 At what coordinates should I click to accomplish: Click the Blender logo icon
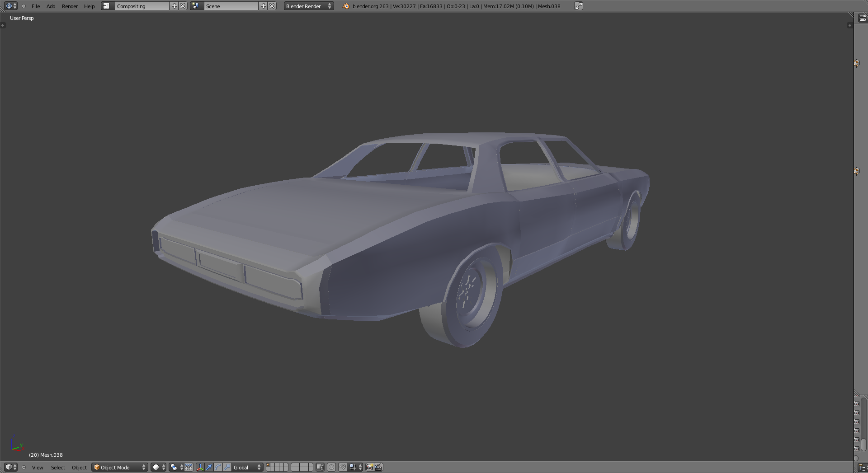tap(346, 6)
